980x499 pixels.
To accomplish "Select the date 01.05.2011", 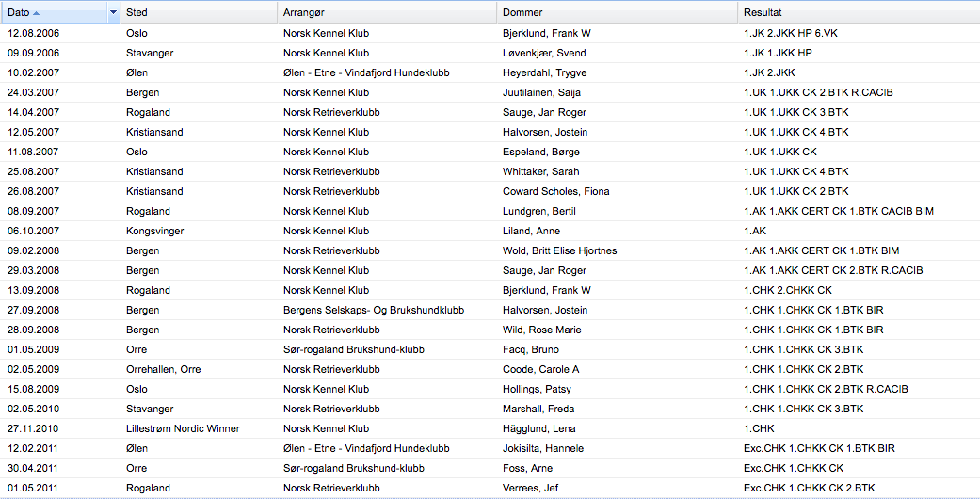I will coord(33,488).
